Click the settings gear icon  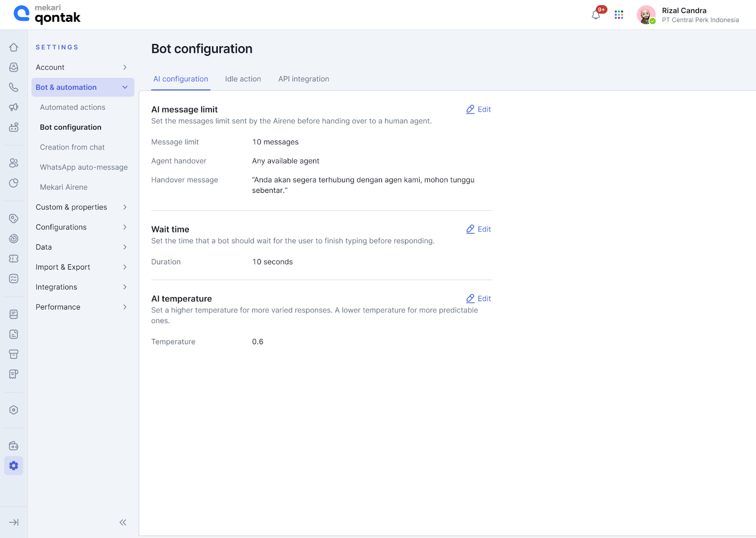14,466
